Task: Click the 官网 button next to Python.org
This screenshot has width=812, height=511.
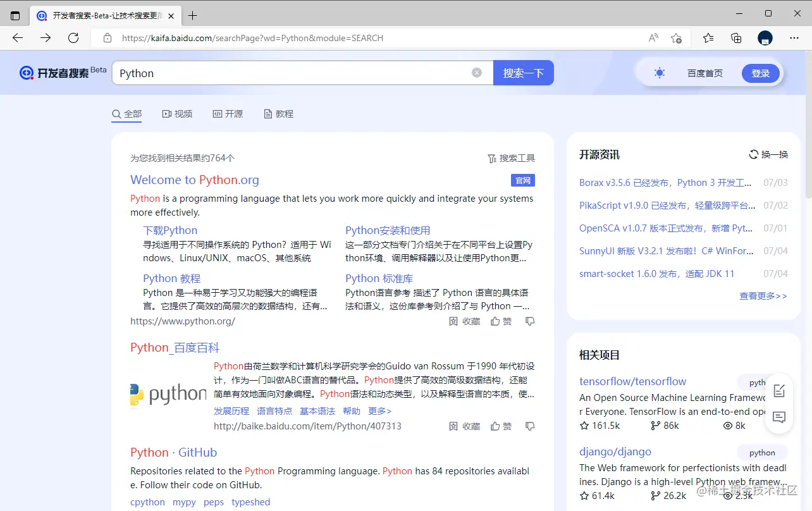Action: tap(522, 180)
